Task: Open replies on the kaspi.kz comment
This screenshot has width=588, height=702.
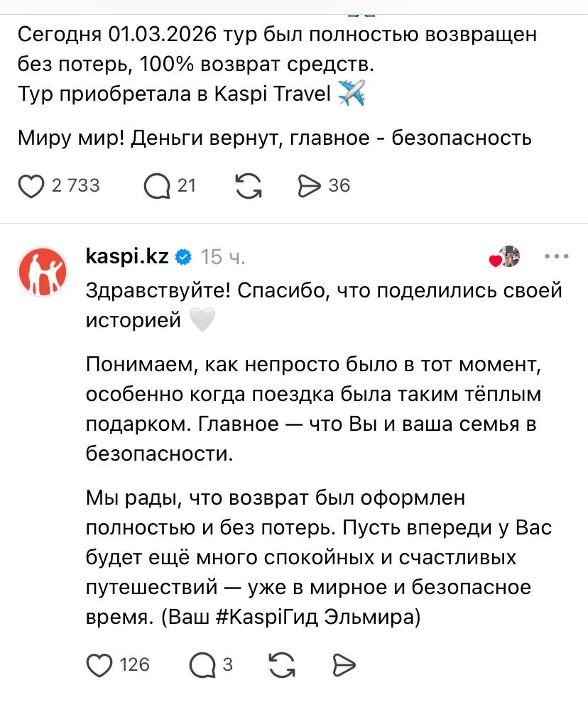Action: [203, 665]
